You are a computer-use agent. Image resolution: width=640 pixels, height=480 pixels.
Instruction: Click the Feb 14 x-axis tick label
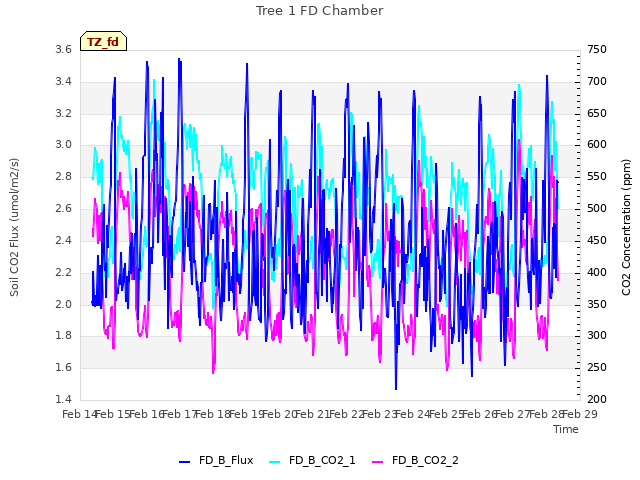80,414
